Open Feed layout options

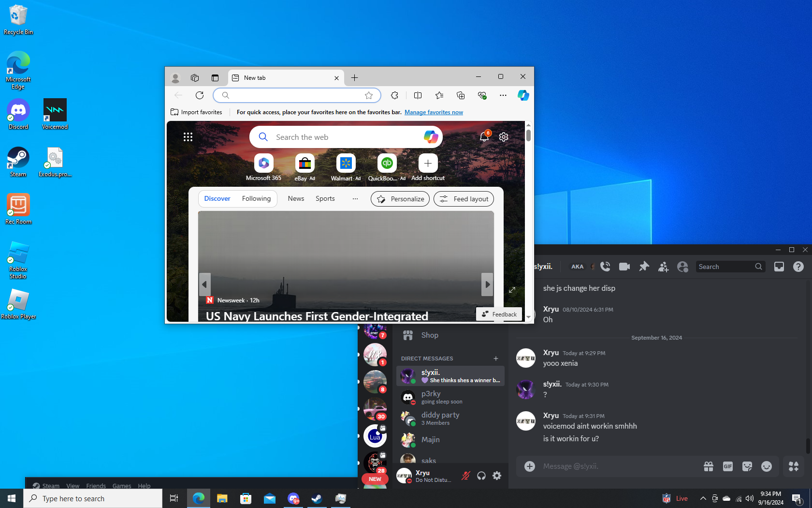coord(464,199)
